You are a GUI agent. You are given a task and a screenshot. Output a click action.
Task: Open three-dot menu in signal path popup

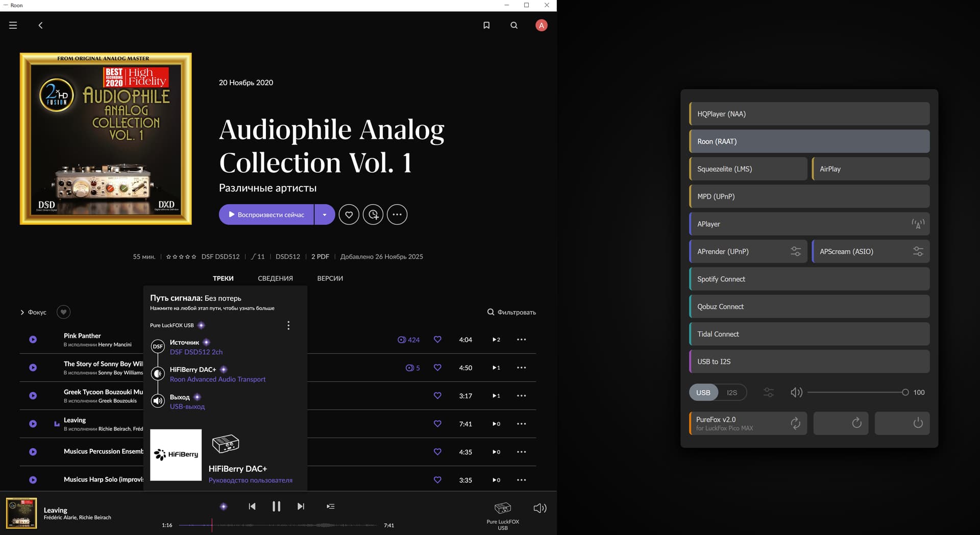(x=288, y=325)
